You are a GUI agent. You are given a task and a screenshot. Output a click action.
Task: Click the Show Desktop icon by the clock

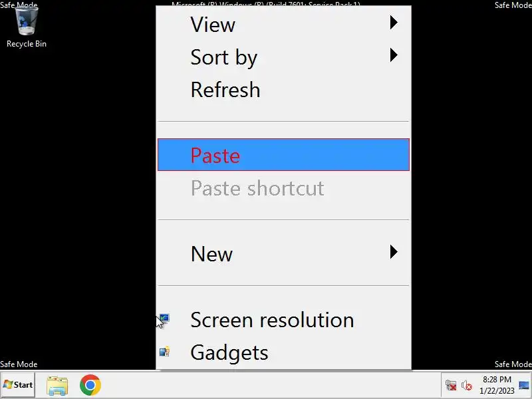[524, 385]
